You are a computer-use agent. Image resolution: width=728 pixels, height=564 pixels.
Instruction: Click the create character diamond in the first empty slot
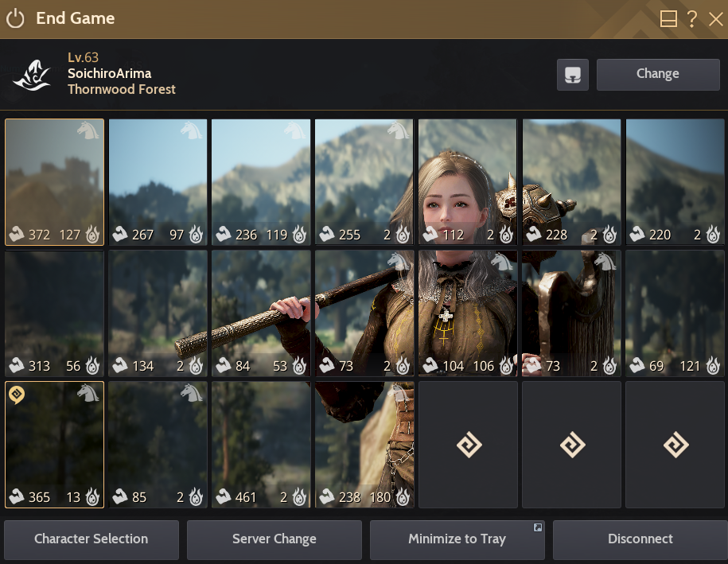(x=468, y=444)
